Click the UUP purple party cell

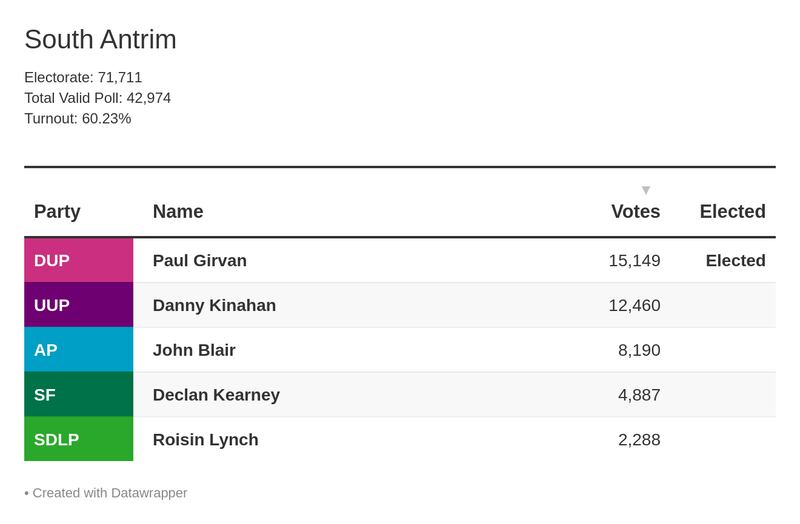coord(78,305)
